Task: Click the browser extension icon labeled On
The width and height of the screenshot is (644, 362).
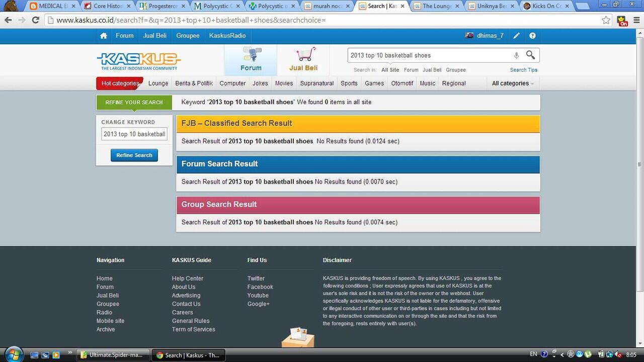Action: (x=623, y=21)
